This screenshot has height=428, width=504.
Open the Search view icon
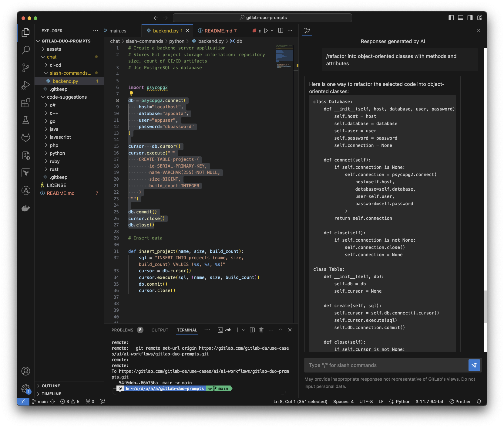[26, 50]
